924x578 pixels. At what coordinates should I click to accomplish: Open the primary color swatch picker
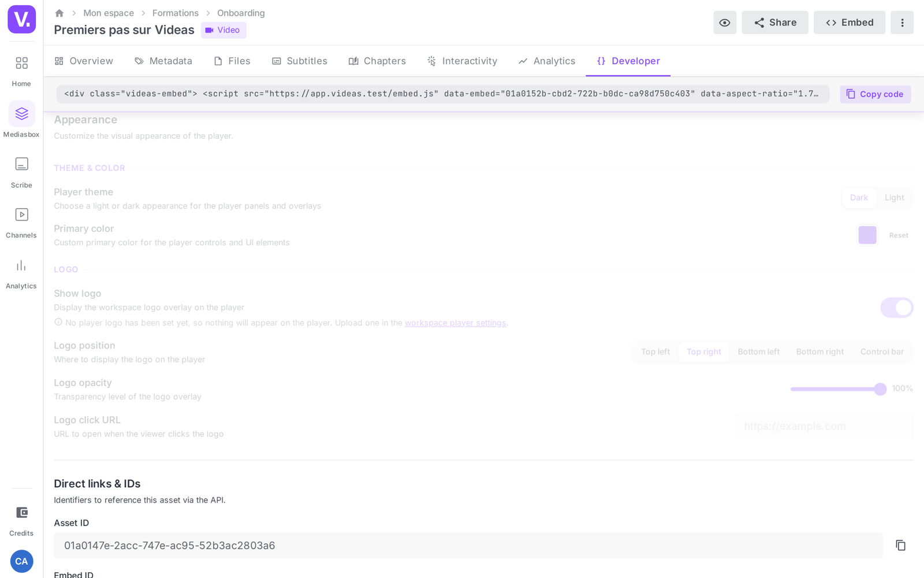pos(867,235)
